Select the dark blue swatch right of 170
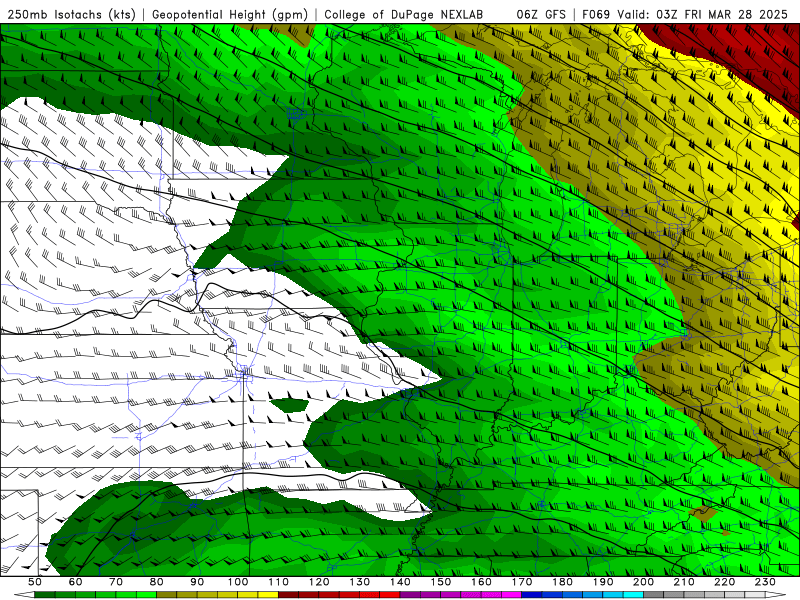This screenshot has width=800, height=600. [x=532, y=595]
